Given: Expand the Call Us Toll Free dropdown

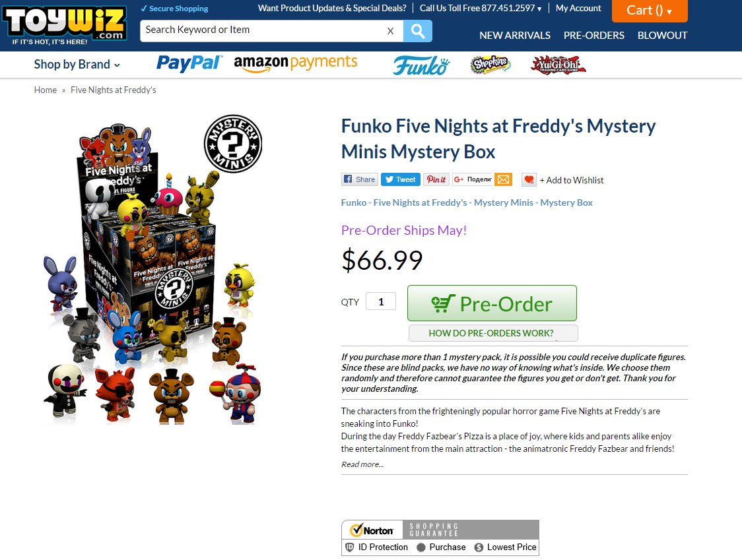Looking at the screenshot, I should coord(481,8).
